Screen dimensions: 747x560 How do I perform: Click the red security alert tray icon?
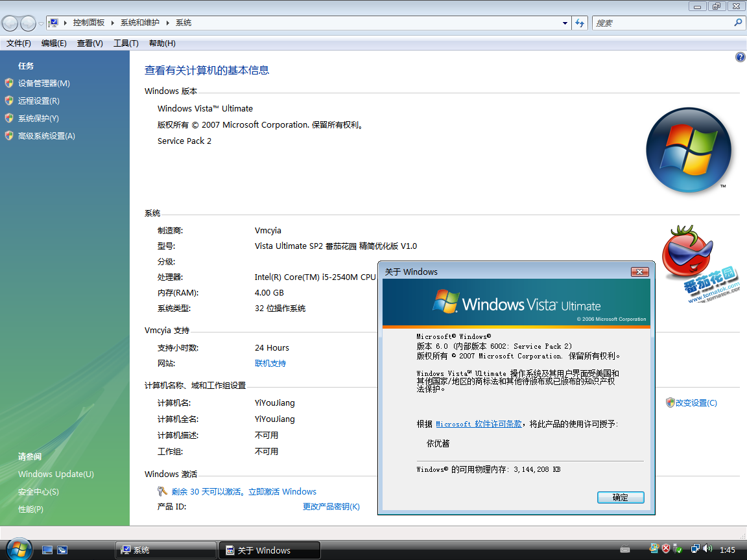pos(666,549)
